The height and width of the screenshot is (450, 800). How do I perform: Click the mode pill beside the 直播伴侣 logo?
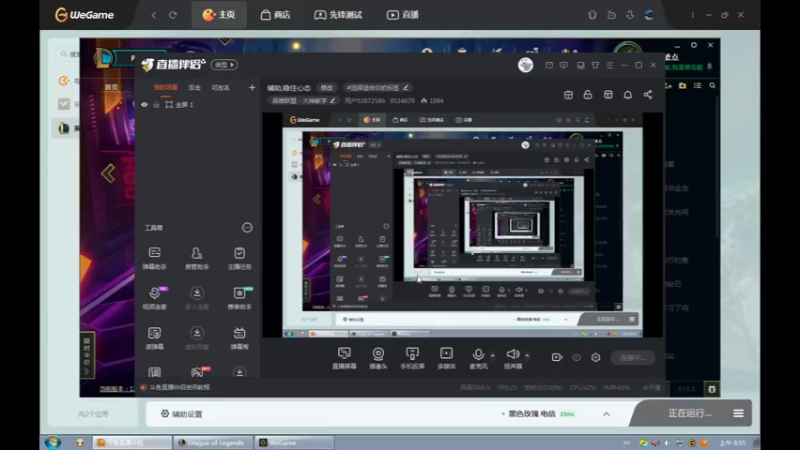(224, 65)
